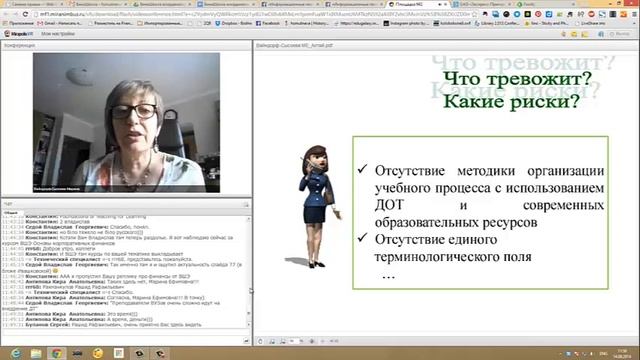
Task: Select the hand pan tool in the document toolbar
Action: (260, 341)
